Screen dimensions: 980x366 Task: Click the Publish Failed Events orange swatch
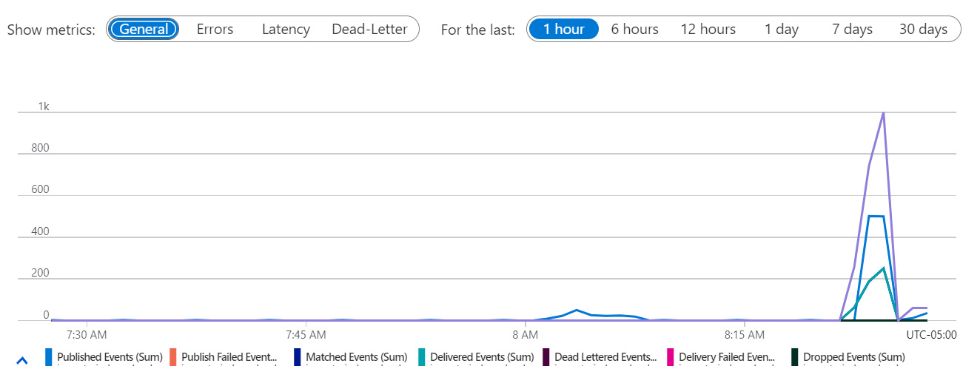pos(173,357)
